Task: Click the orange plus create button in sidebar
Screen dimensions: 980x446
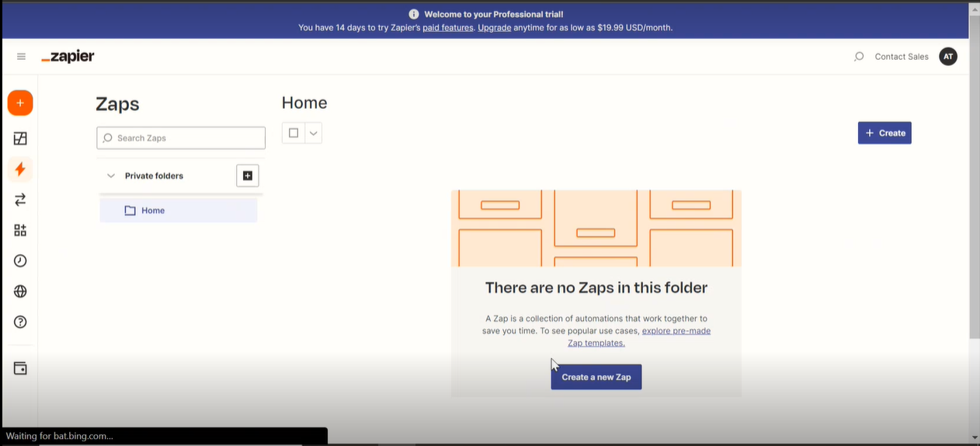Action: pyautogui.click(x=20, y=103)
